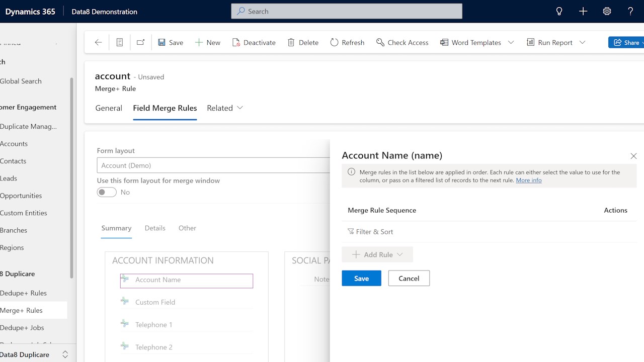Click the sidebar vertical scrollbar
Viewport: 644px width, 362px height.
71,178
